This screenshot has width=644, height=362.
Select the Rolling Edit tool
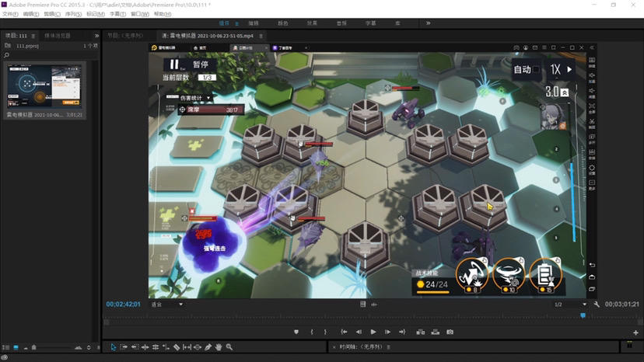pyautogui.click(x=156, y=347)
